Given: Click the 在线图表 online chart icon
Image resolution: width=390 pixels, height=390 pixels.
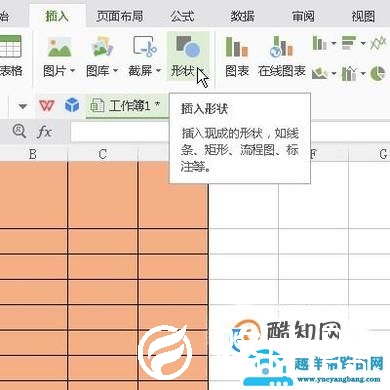Looking at the screenshot, I should [282, 47].
